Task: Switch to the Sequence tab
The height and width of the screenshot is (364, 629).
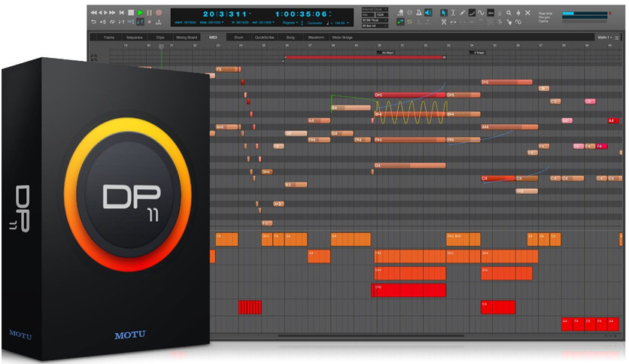Action: coord(135,38)
